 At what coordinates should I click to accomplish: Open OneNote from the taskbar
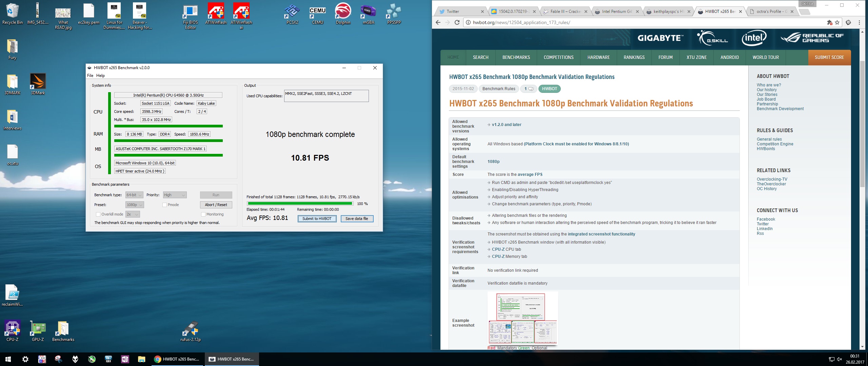(125, 359)
